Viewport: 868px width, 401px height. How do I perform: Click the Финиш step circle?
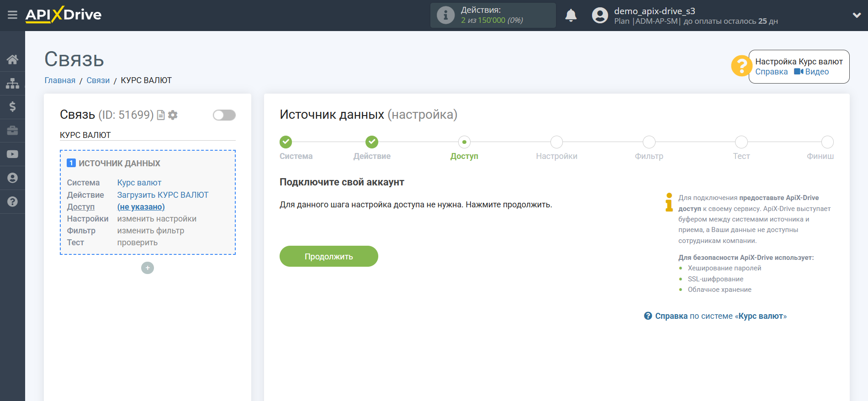coord(827,142)
